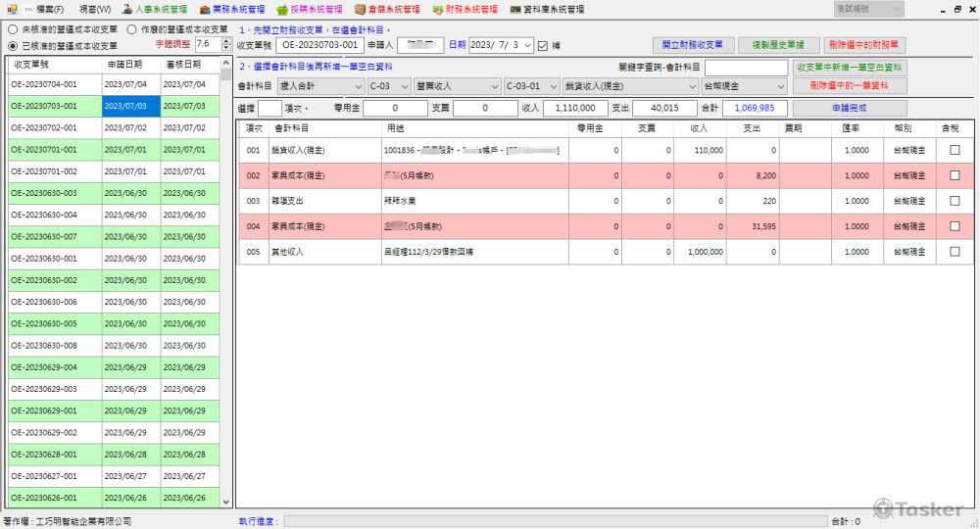The height and width of the screenshot is (529, 980).
Task: Check 含稅 box for item 001
Action: pos(955,150)
